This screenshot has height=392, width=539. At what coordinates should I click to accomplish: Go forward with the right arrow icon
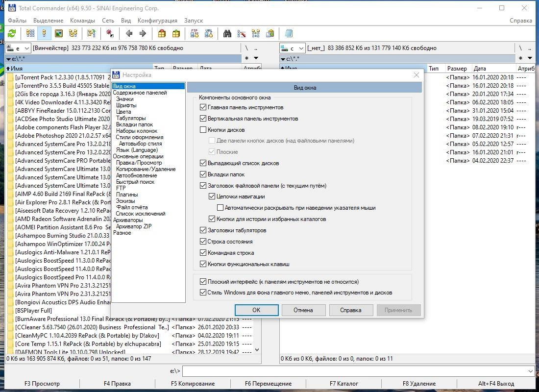click(143, 33)
